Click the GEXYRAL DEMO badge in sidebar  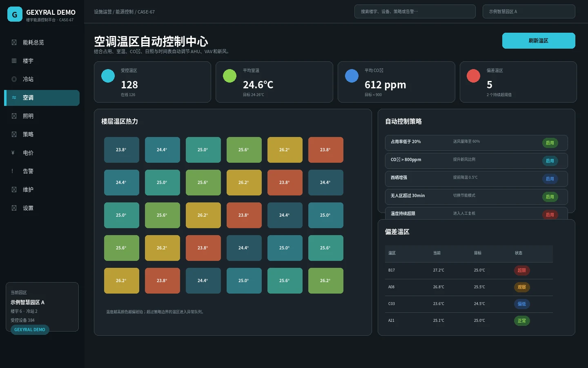pos(30,330)
